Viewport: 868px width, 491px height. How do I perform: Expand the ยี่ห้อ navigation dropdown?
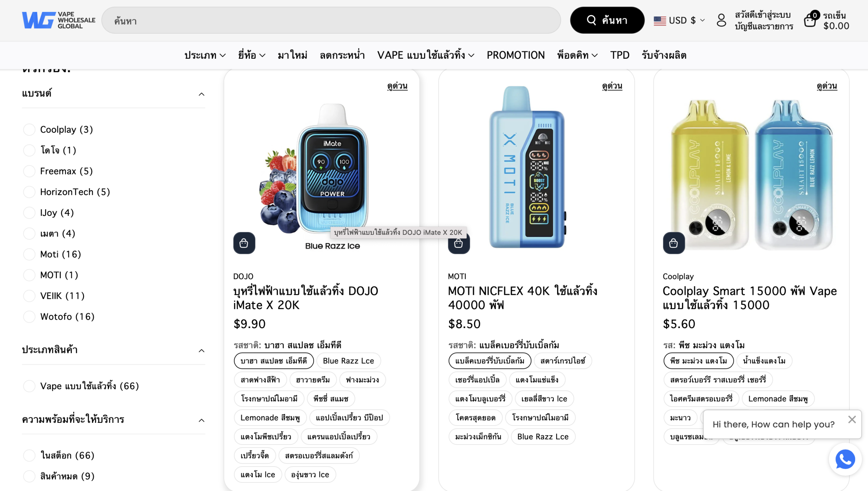click(x=251, y=55)
